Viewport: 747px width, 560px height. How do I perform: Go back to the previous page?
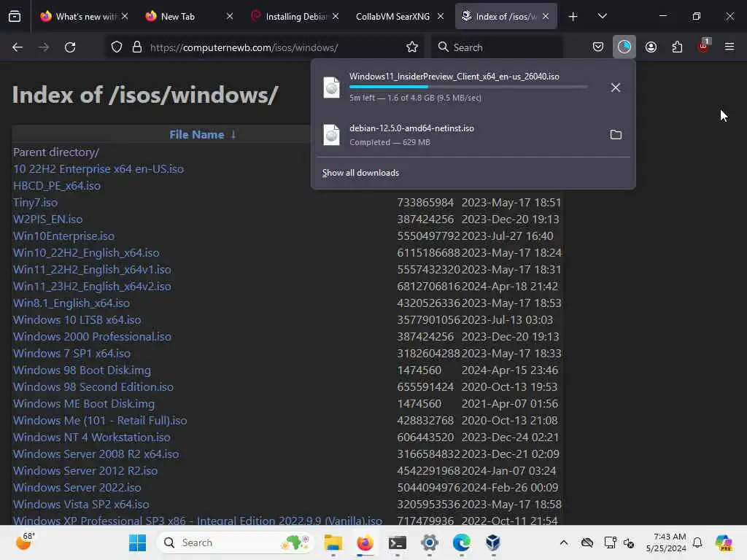coord(18,47)
